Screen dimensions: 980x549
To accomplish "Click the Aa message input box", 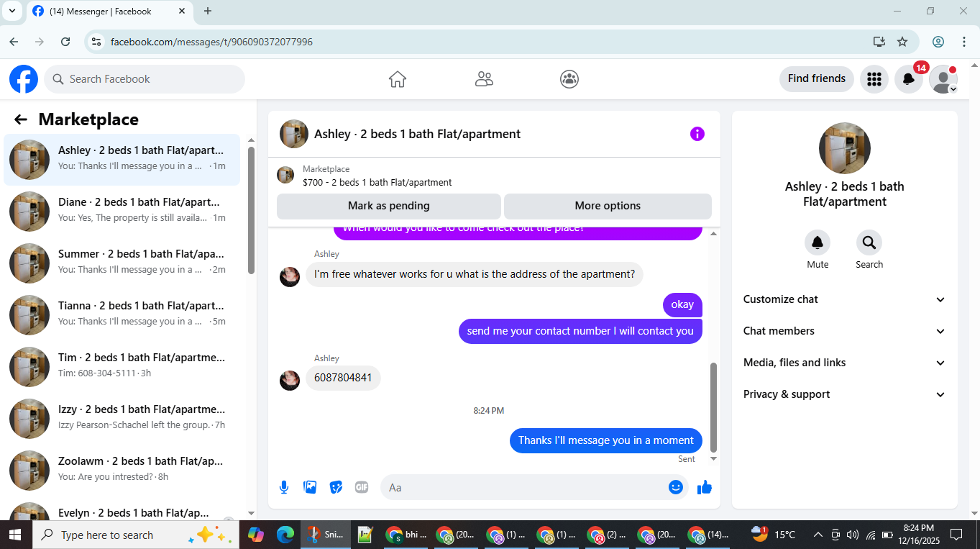I will point(534,487).
